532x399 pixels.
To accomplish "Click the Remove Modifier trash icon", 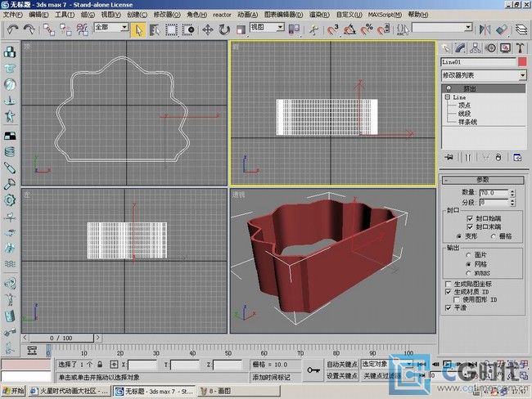I will click(498, 157).
